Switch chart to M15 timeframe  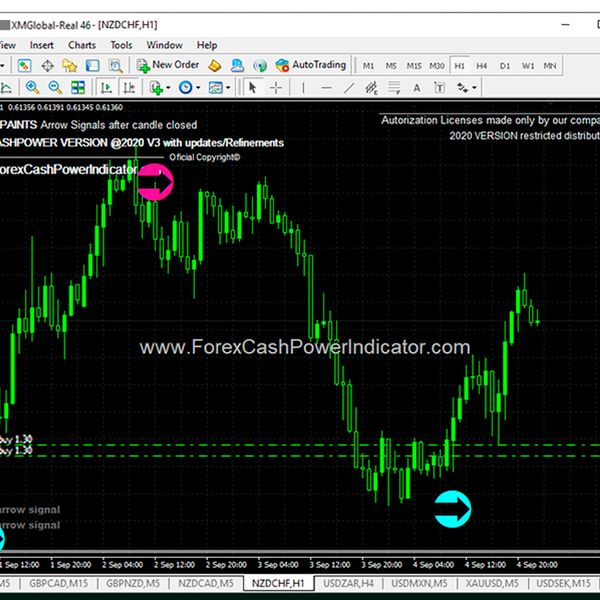pos(414,66)
